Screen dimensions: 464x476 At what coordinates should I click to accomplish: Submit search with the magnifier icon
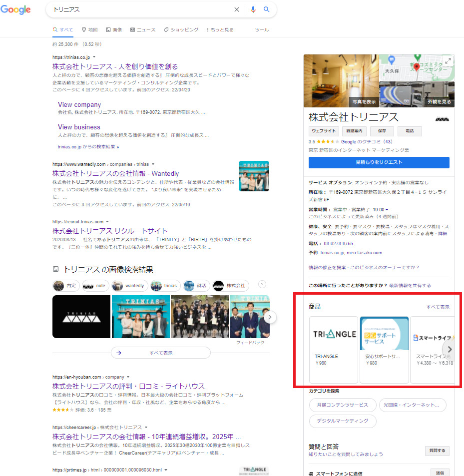pos(266,9)
